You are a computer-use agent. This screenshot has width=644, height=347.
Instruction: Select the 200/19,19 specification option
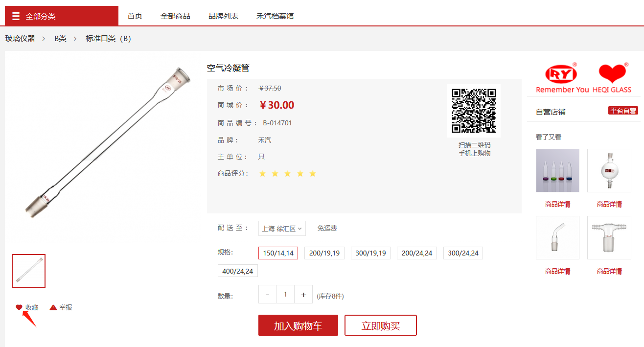pos(324,253)
